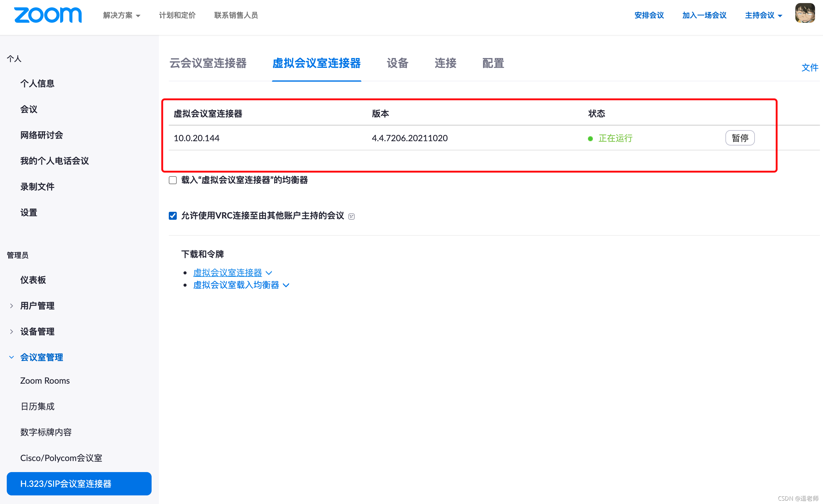This screenshot has height=504, width=823.
Task: Uncheck allow VRC connection to other accounts
Action: [173, 216]
